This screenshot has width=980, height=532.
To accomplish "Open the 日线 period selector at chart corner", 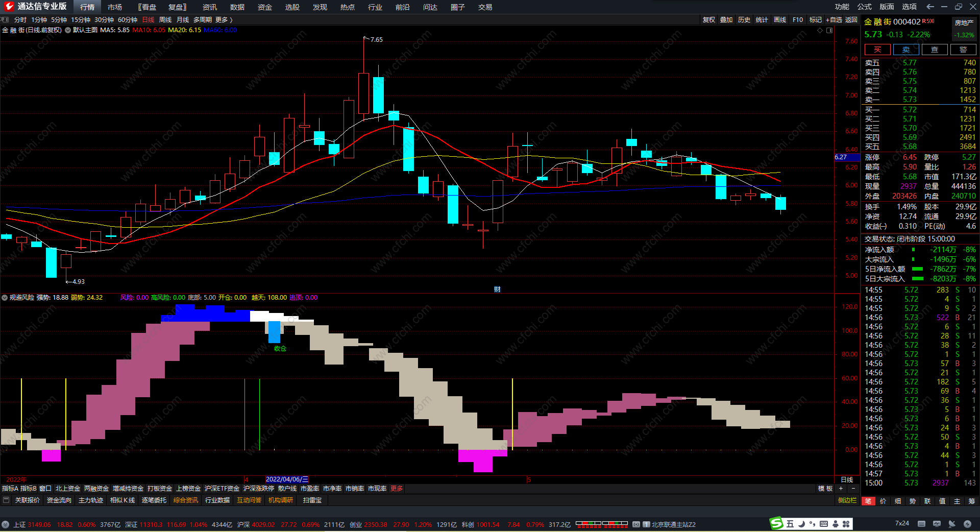I will pyautogui.click(x=847, y=480).
